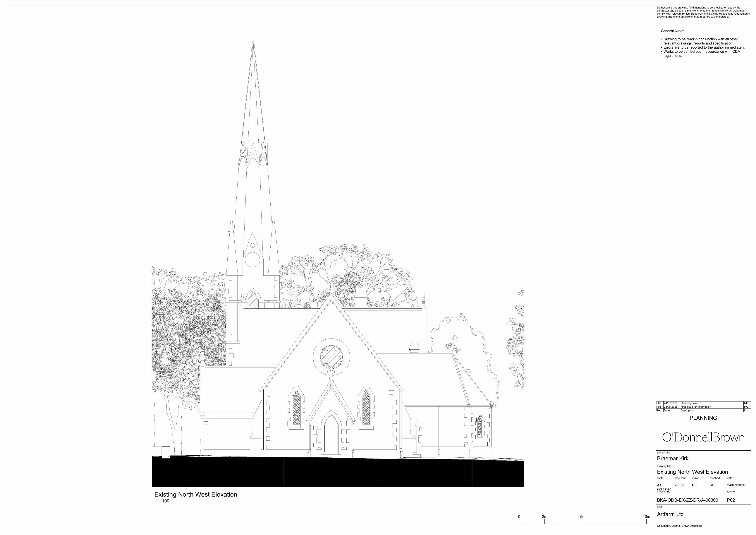The image size is (756, 535).
Task: Click the client name 'Artfarm Ltd'
Action: point(670,514)
